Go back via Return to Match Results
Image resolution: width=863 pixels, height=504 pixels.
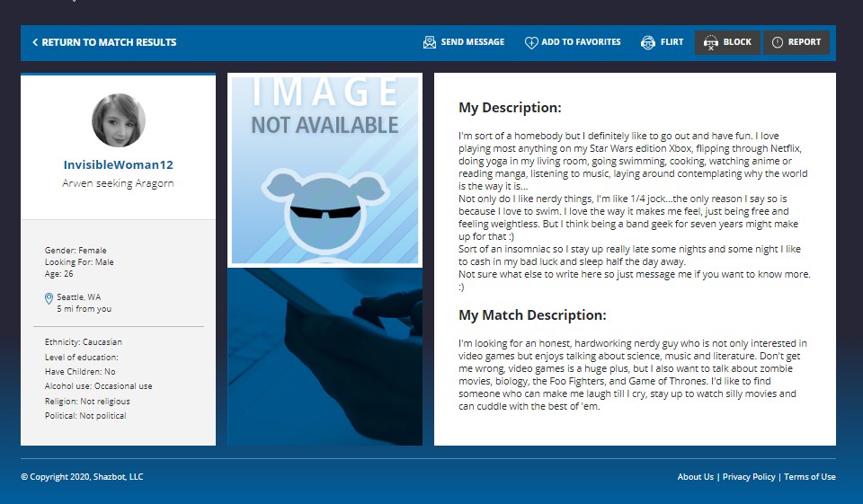pyautogui.click(x=109, y=42)
